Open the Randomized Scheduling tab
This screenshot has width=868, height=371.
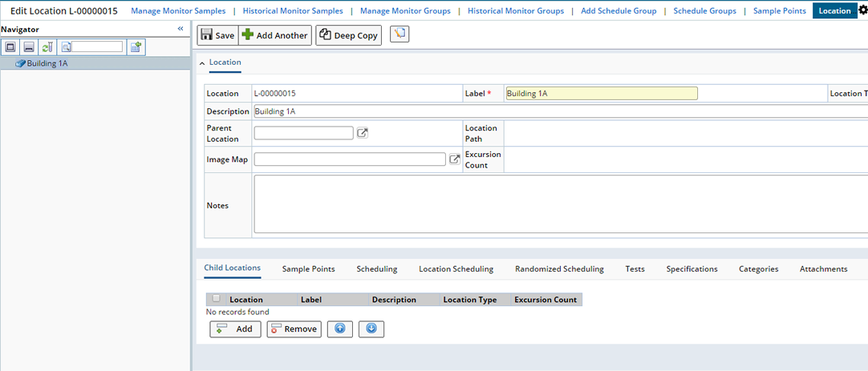pyautogui.click(x=559, y=268)
